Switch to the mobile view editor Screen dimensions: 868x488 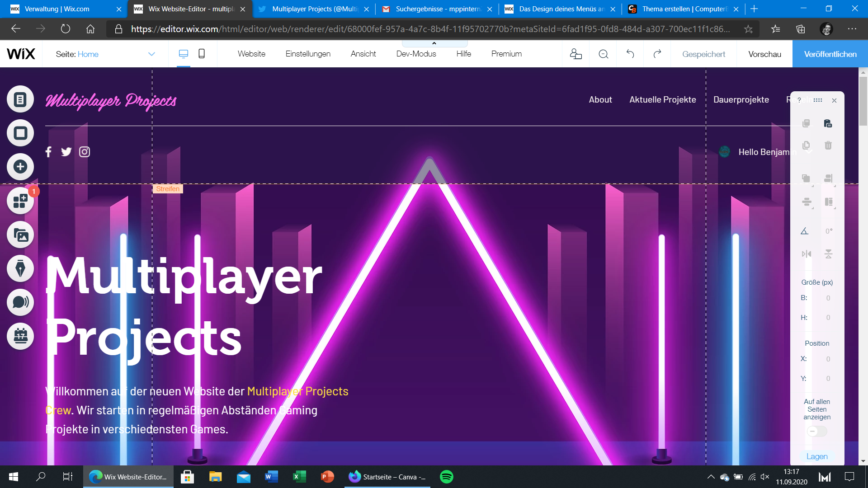202,54
